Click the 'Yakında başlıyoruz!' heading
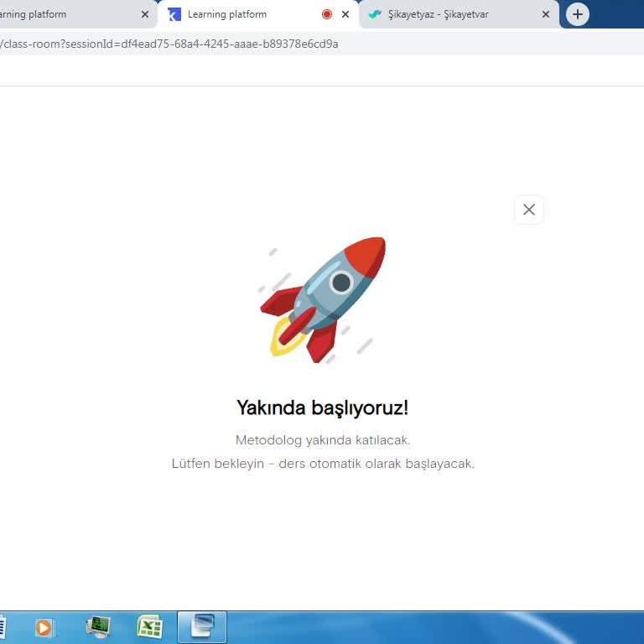 point(322,408)
